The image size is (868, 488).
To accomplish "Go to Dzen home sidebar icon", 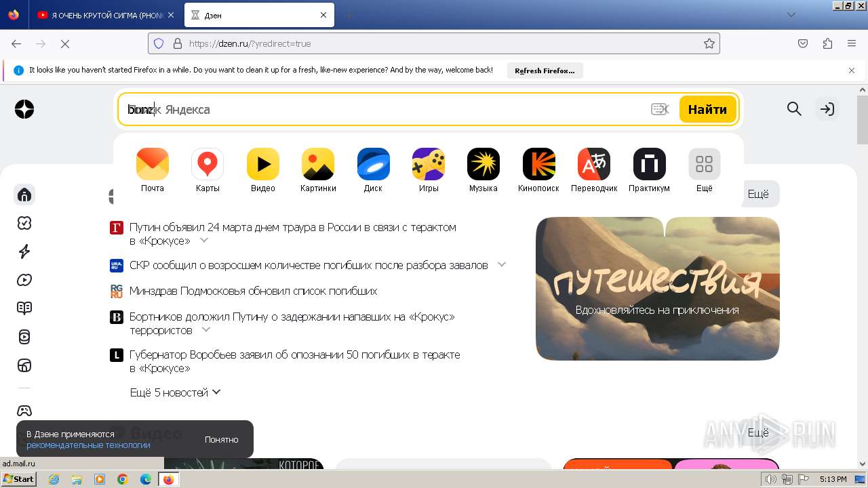I will [x=24, y=195].
